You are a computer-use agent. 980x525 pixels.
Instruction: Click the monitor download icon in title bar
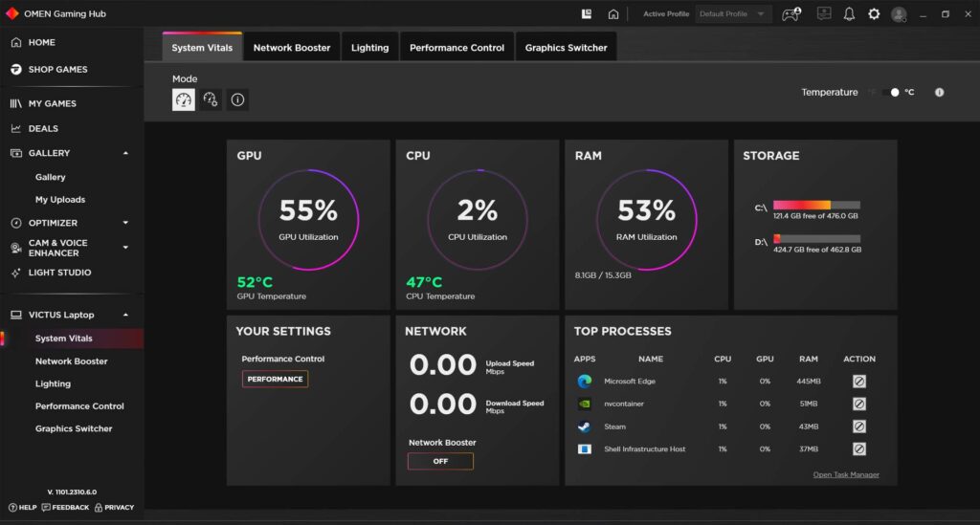(x=824, y=13)
